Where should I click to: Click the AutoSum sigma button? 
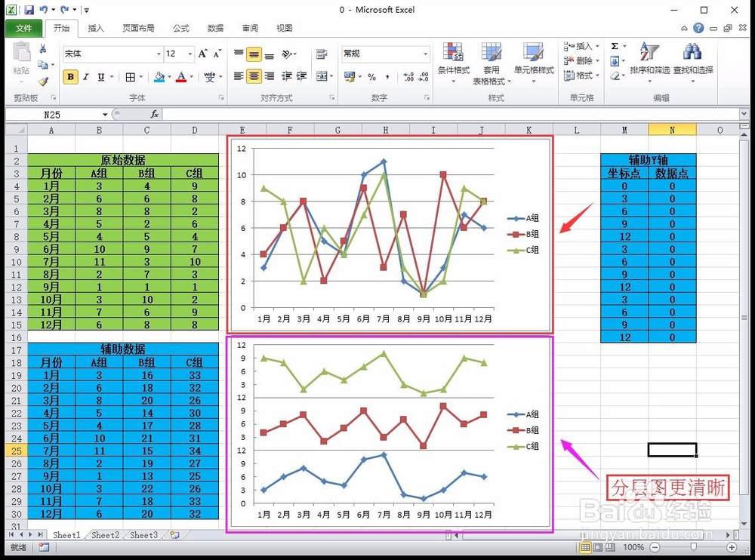(615, 46)
